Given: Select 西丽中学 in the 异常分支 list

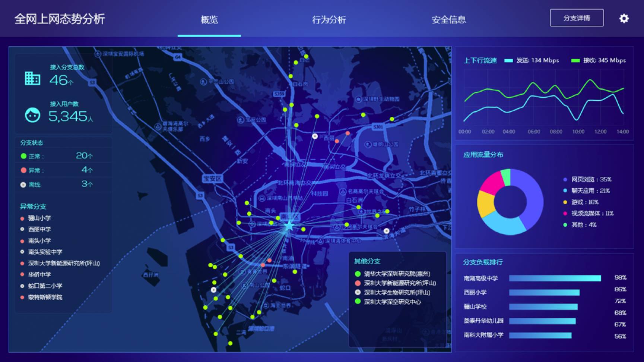Looking at the screenshot, I should 39,229.
